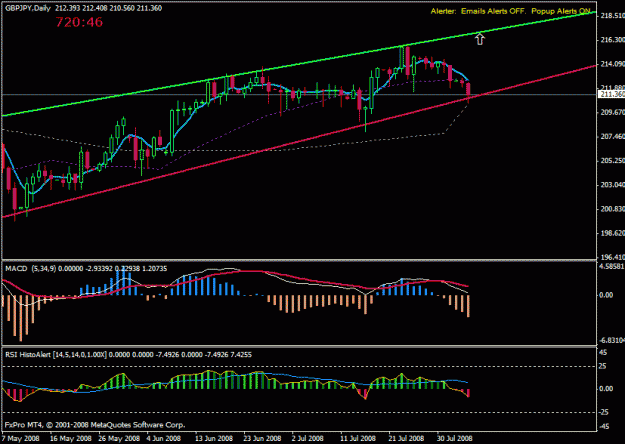
Task: Click the 30 Jul 2008 date label
Action: pyautogui.click(x=454, y=438)
